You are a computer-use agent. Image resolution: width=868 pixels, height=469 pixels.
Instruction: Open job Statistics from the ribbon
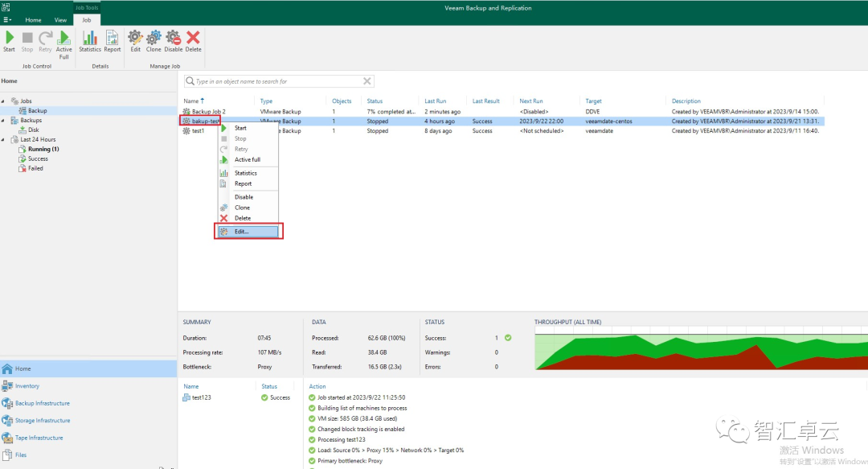click(x=90, y=40)
